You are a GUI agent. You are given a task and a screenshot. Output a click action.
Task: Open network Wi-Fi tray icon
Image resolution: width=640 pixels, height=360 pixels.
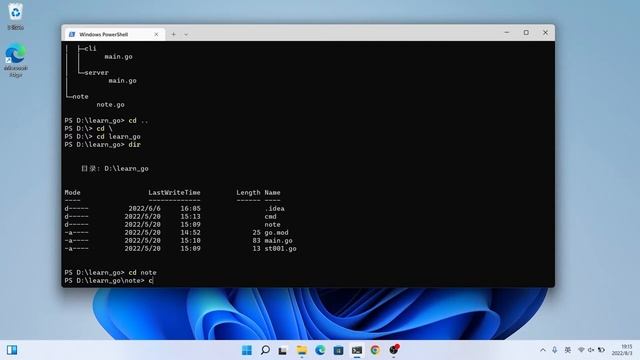pyautogui.click(x=581, y=350)
